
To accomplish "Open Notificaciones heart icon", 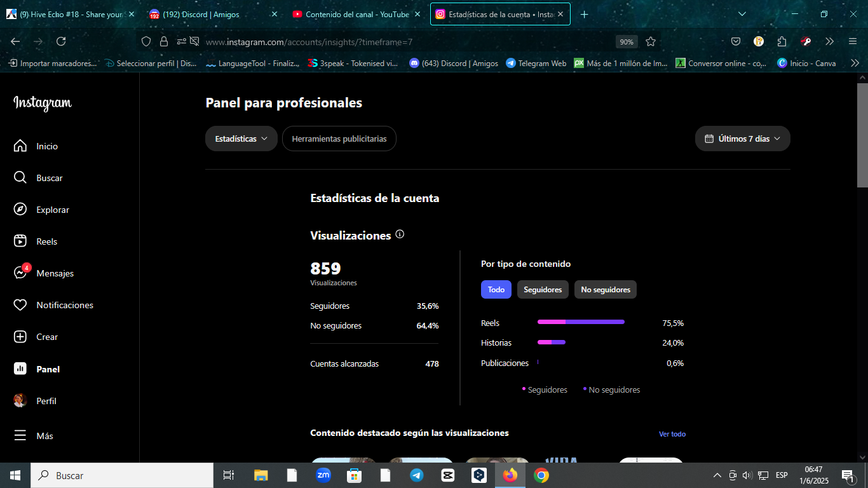I will point(20,305).
